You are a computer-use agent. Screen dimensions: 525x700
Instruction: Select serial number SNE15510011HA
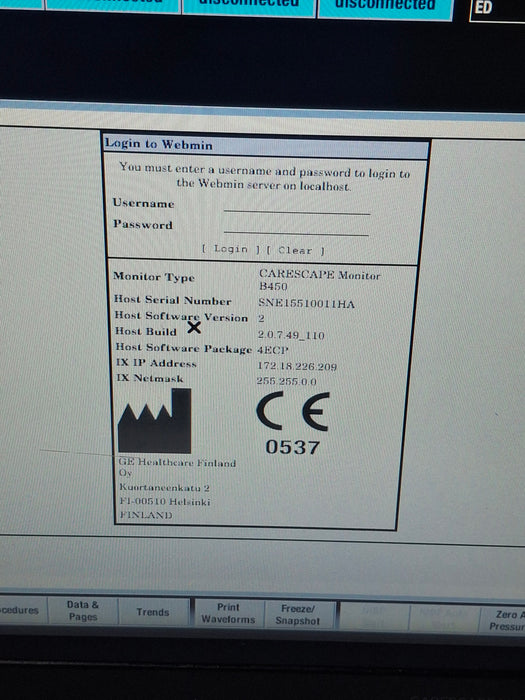point(306,304)
